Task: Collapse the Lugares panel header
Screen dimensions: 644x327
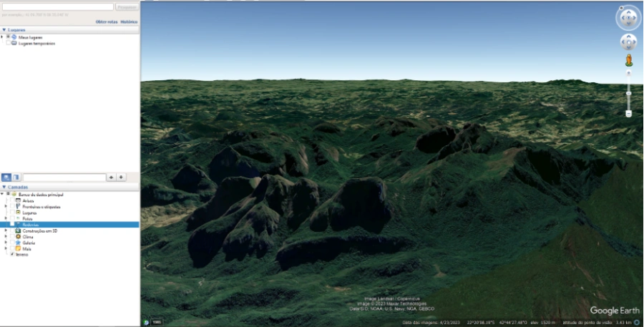Action: pyautogui.click(x=70, y=30)
